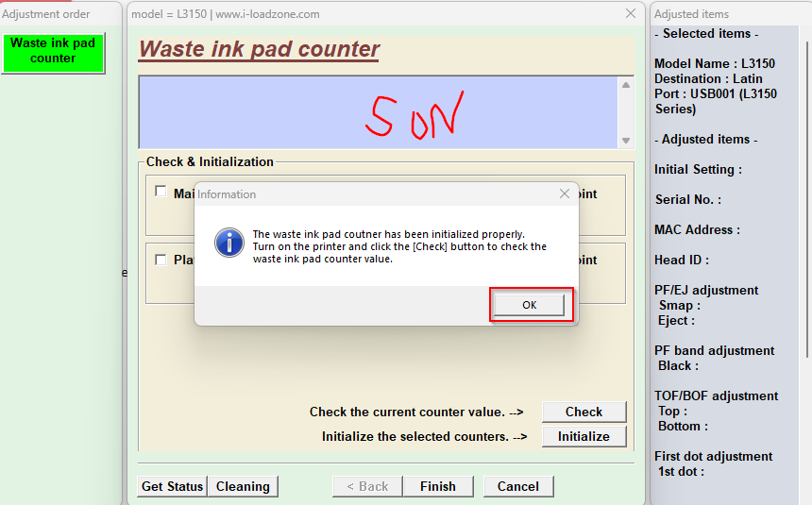Enable the Main pad counter checkbox
The width and height of the screenshot is (812, 505).
pos(161,191)
